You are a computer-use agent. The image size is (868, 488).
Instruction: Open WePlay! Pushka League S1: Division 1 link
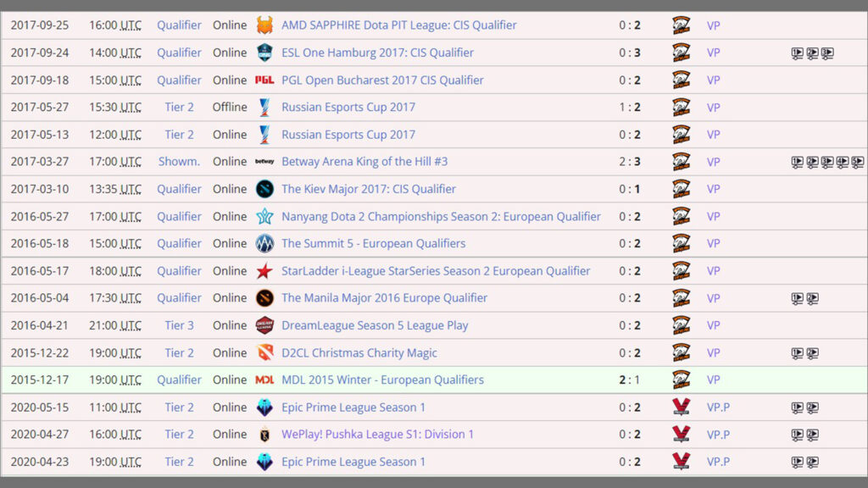pyautogui.click(x=377, y=435)
